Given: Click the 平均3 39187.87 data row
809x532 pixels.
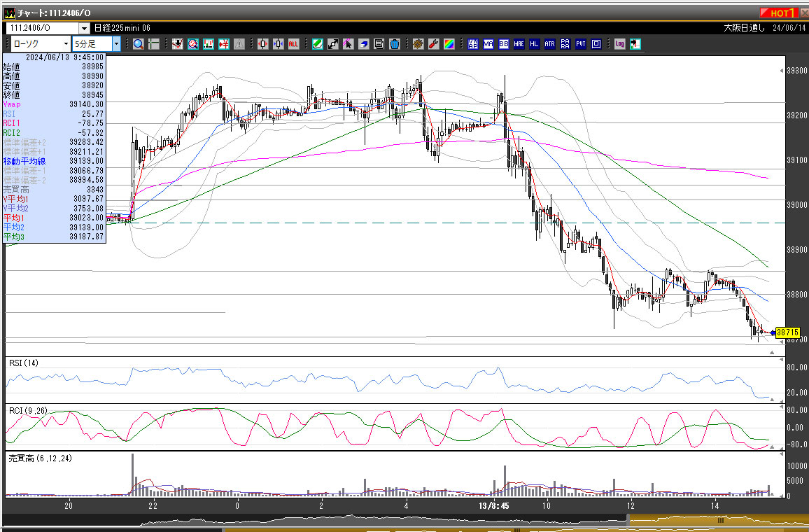Looking at the screenshot, I should [x=54, y=237].
